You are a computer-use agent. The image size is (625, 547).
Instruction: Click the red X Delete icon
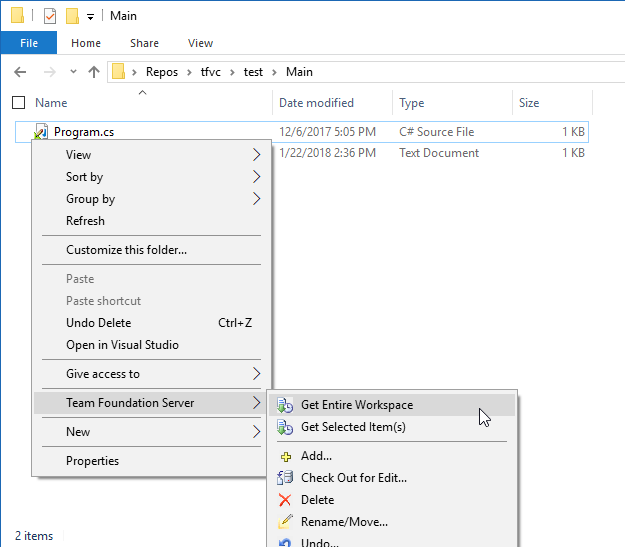285,500
